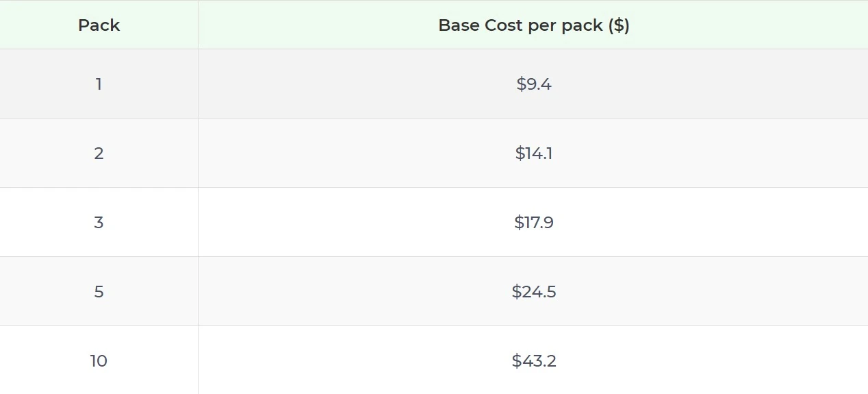This screenshot has width=868, height=394.
Task: Click the word Cost in header
Action: point(504,25)
